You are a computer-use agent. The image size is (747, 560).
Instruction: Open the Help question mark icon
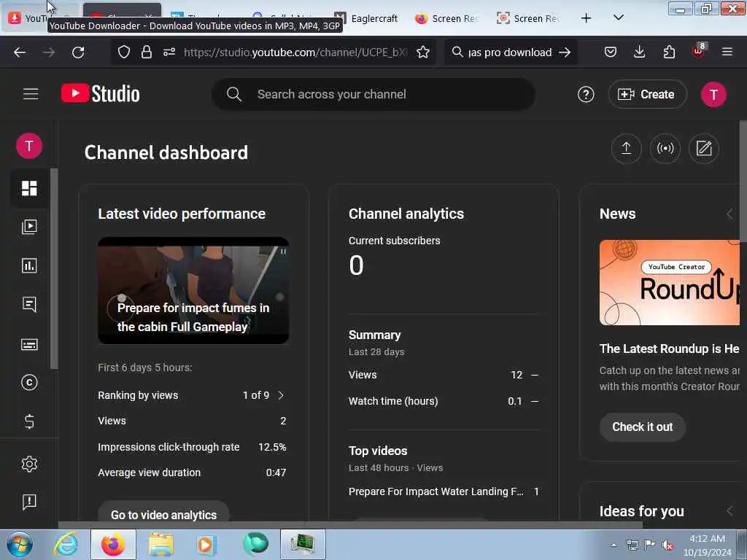[586, 94]
